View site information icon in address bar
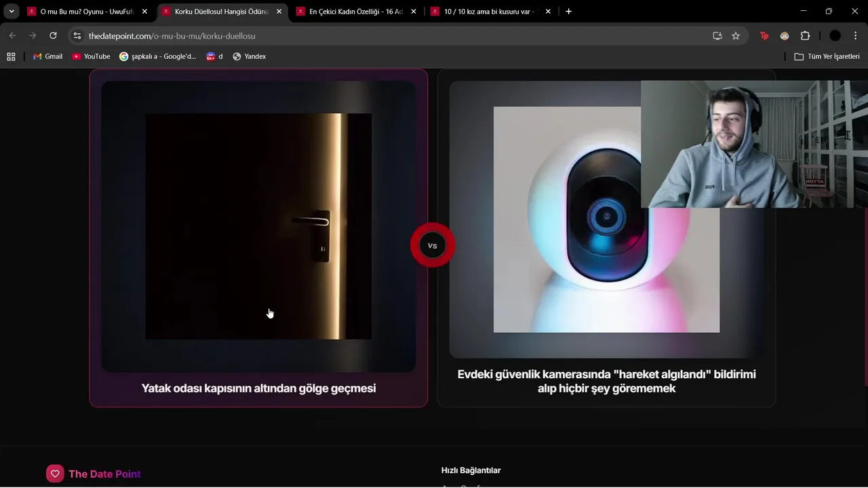 pos(77,36)
